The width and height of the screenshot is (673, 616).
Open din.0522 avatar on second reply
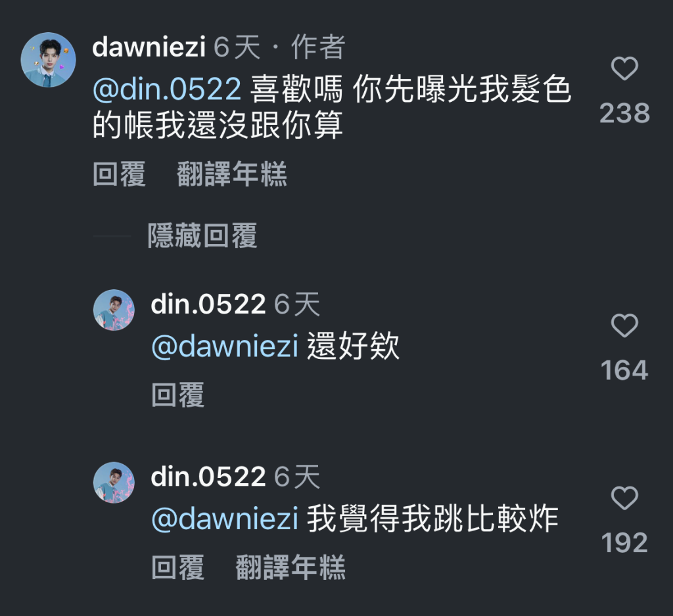[x=114, y=483]
